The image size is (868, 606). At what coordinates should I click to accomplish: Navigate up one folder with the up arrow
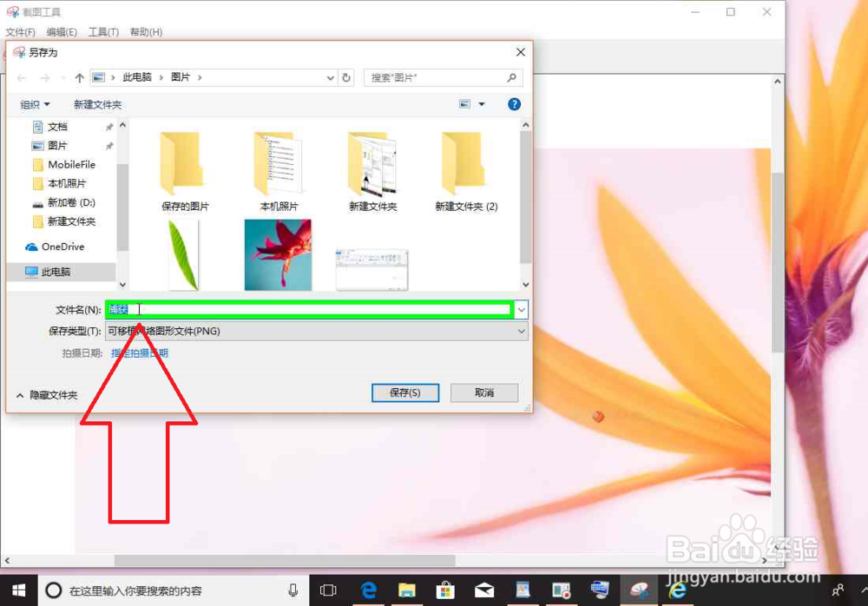[x=79, y=77]
